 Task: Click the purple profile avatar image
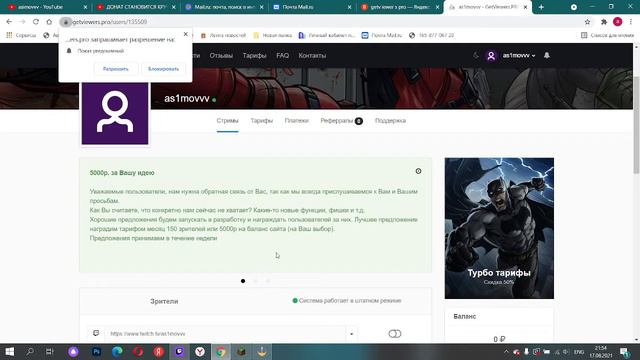pos(115,113)
